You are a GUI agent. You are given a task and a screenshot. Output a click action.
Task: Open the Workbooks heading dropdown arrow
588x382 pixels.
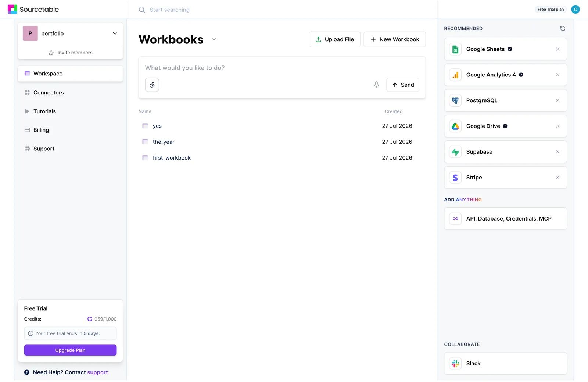coord(214,39)
